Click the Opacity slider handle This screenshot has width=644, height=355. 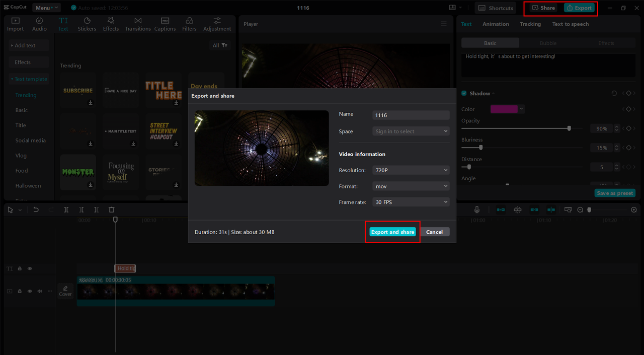pyautogui.click(x=569, y=128)
